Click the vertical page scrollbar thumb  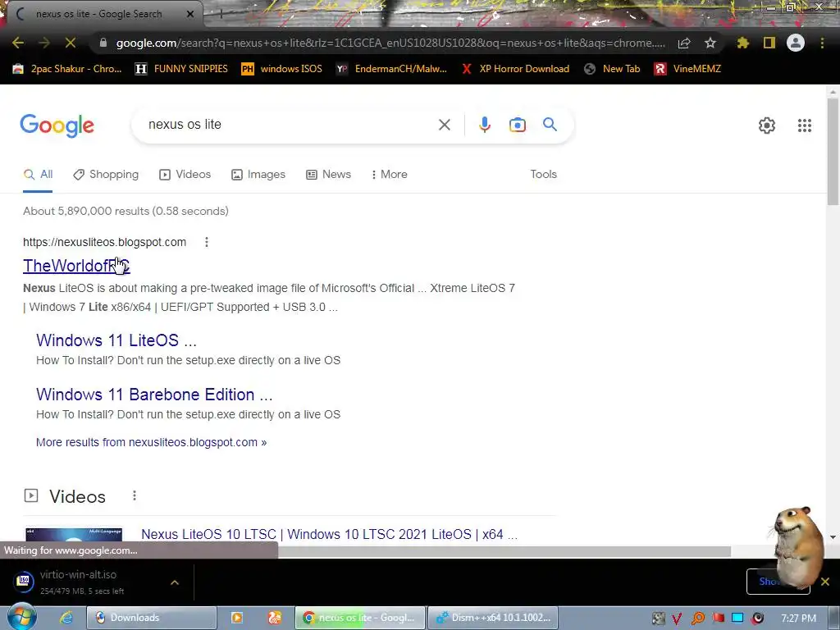coord(833,151)
